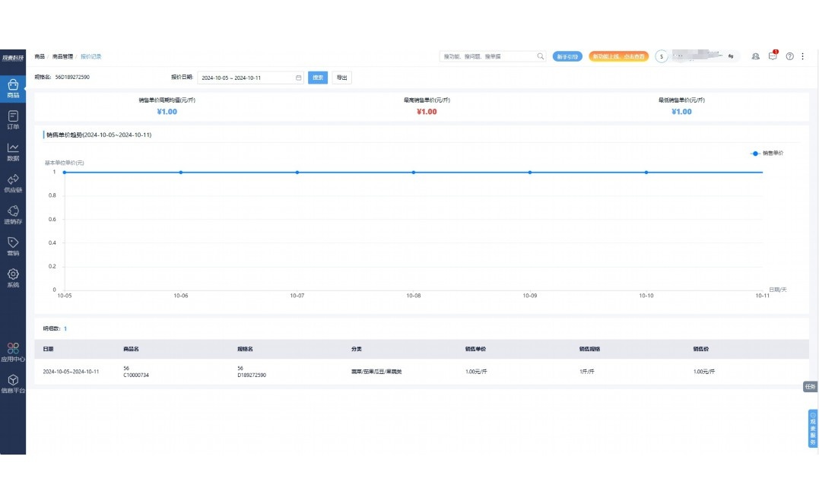Open the three-dot more options menu
This screenshot has width=819, height=504.
802,56
